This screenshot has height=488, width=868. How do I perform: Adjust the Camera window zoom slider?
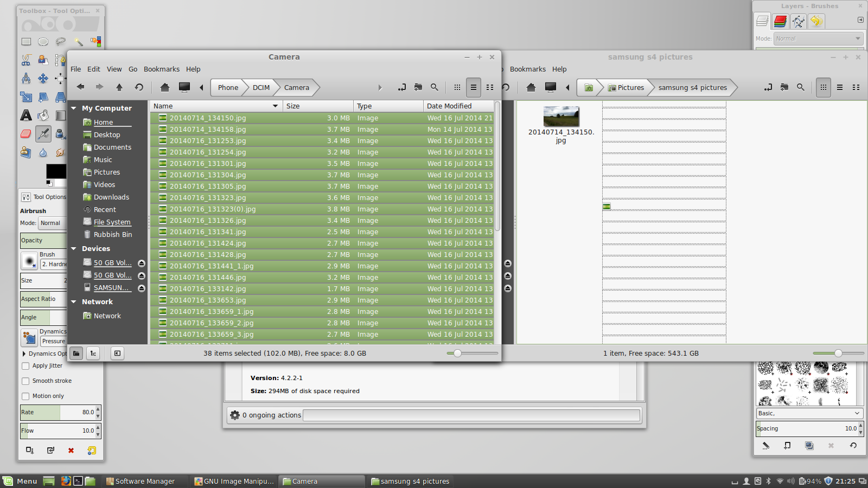(458, 354)
